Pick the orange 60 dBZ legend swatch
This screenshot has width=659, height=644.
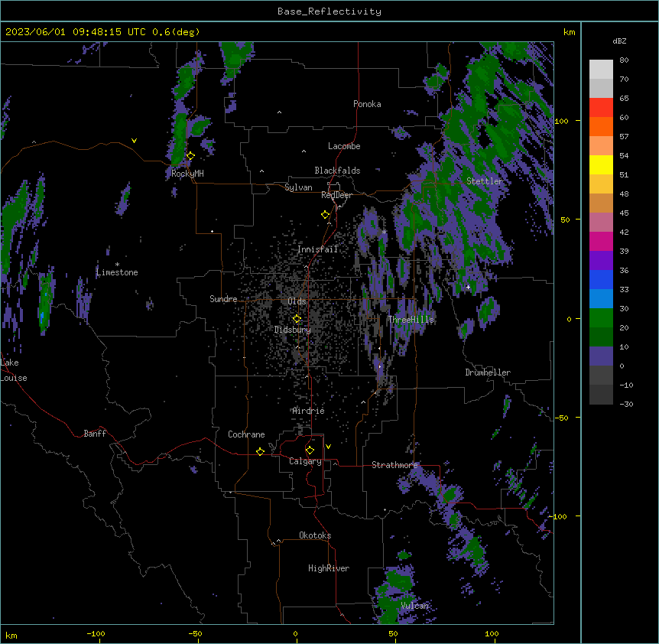(x=601, y=126)
